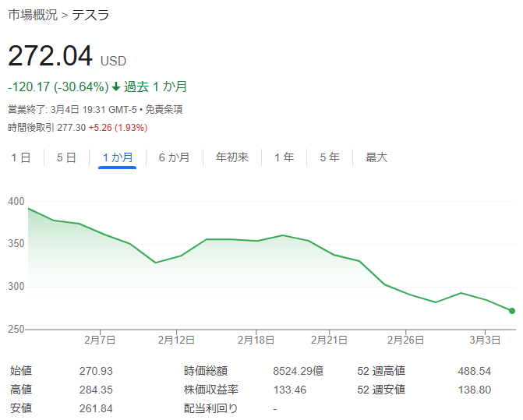
Task: Switch to the 1 年 tab
Action: pyautogui.click(x=284, y=157)
